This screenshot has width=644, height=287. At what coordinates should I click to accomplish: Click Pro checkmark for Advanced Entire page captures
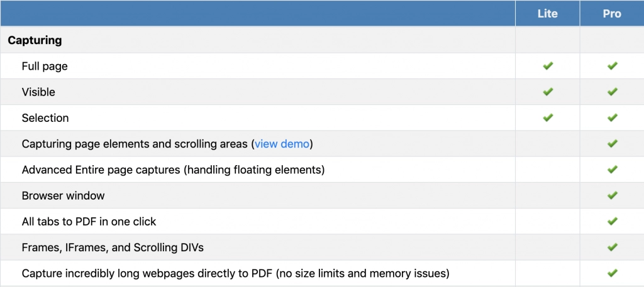(x=612, y=170)
